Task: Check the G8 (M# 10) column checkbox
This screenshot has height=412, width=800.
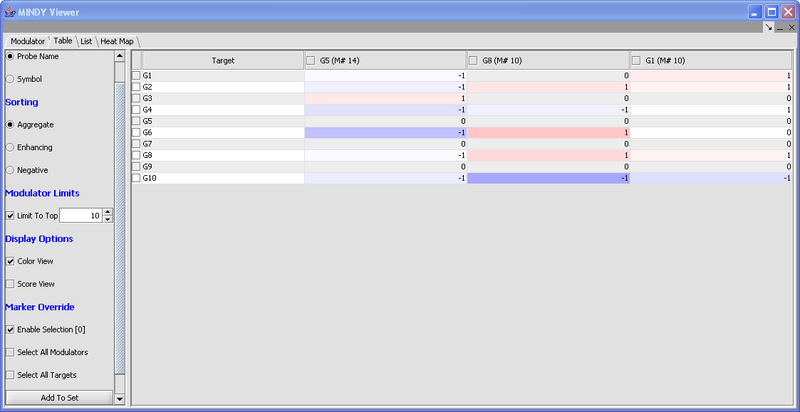Action: pos(473,61)
